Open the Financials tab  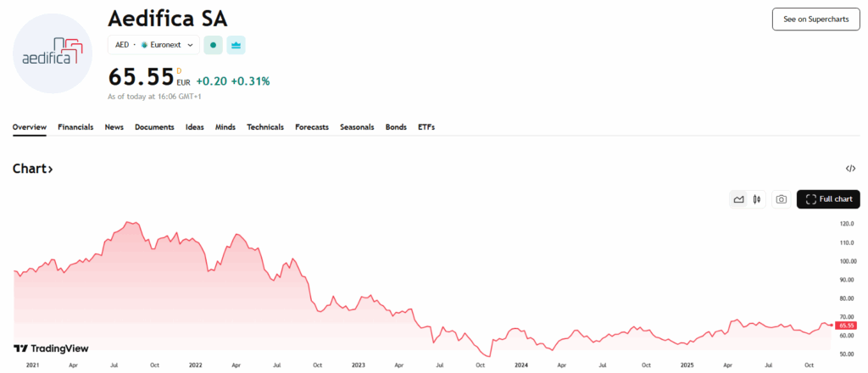[x=75, y=127]
